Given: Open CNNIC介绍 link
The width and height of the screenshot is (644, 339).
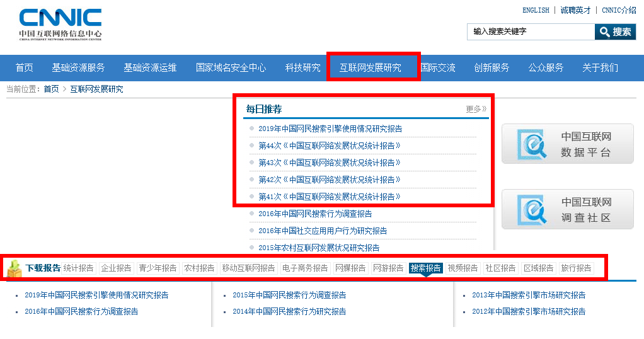Looking at the screenshot, I should click(619, 10).
